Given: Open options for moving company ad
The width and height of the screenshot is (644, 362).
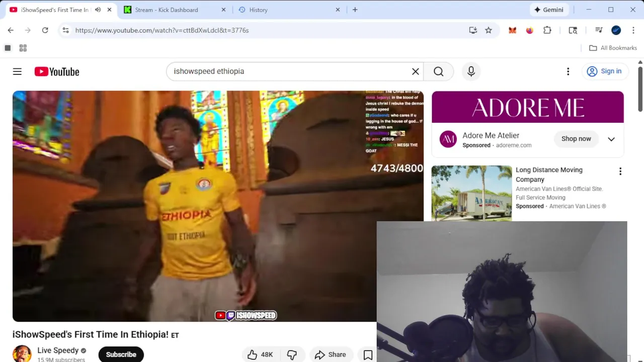Looking at the screenshot, I should point(620,171).
